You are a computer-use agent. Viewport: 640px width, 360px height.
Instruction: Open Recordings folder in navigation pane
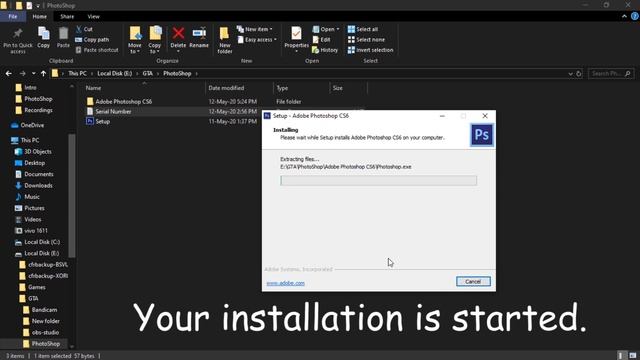tap(38, 110)
